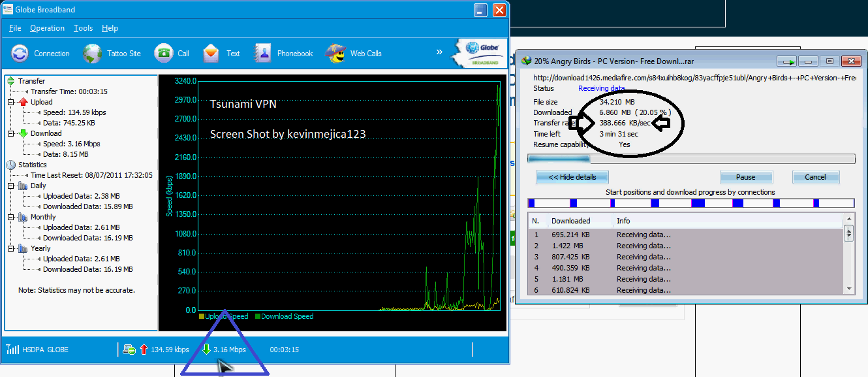
Task: Click the Hide details button
Action: point(572,177)
